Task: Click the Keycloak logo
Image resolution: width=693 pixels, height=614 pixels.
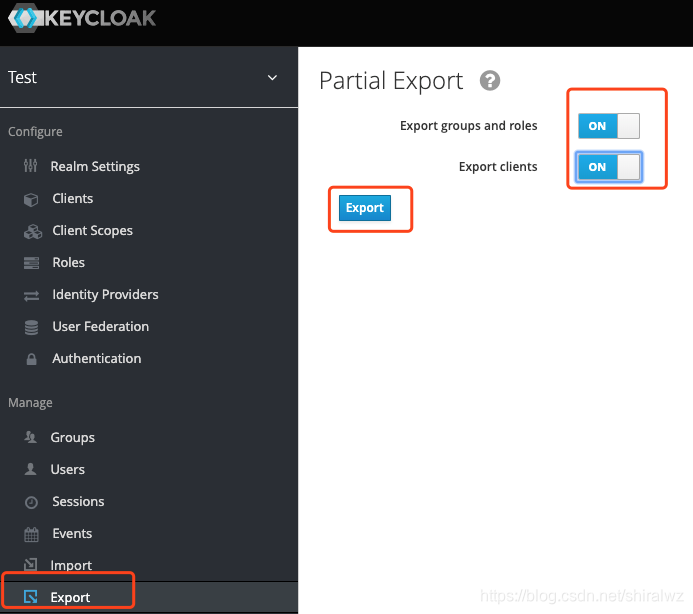Action: (x=82, y=18)
